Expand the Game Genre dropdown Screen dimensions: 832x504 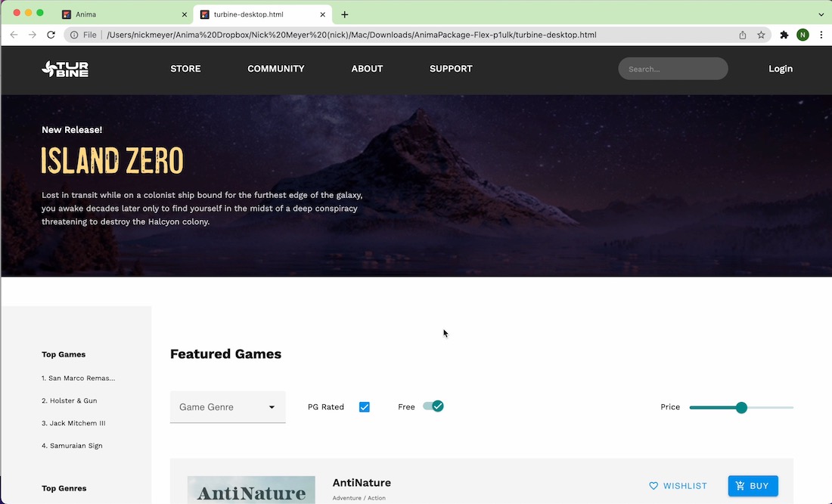click(x=228, y=407)
